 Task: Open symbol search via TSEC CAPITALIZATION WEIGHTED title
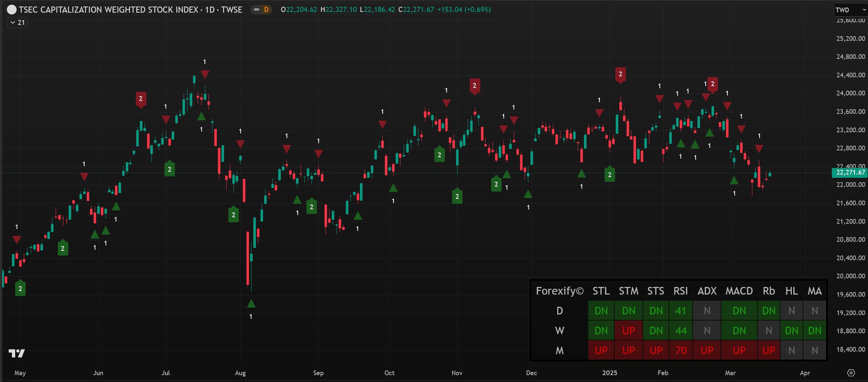pyautogui.click(x=108, y=10)
